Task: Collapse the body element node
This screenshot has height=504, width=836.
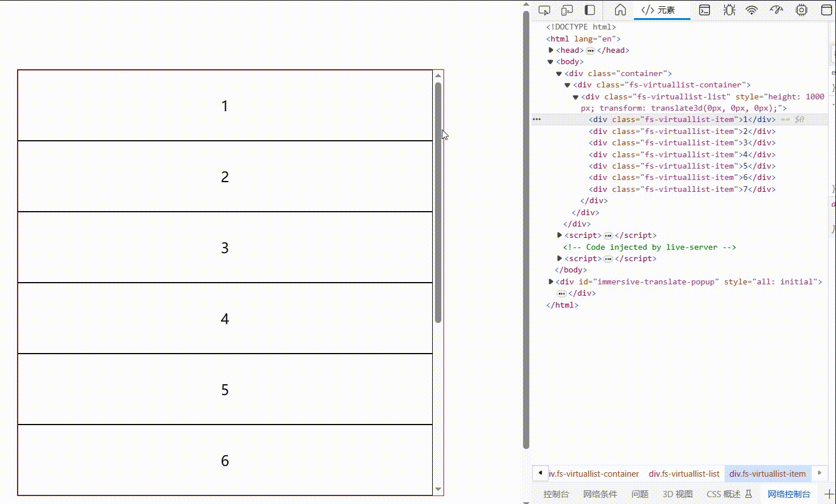Action: [550, 62]
